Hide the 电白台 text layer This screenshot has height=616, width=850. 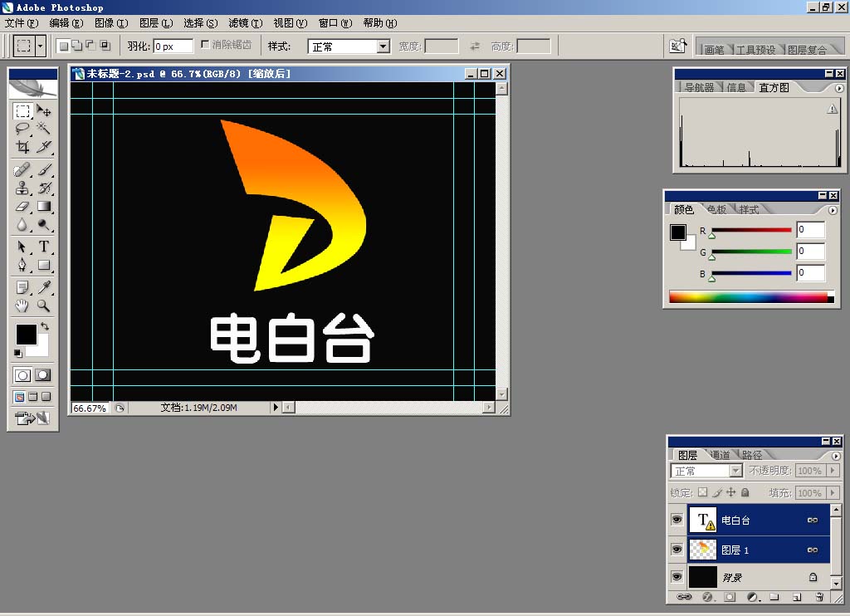click(677, 520)
